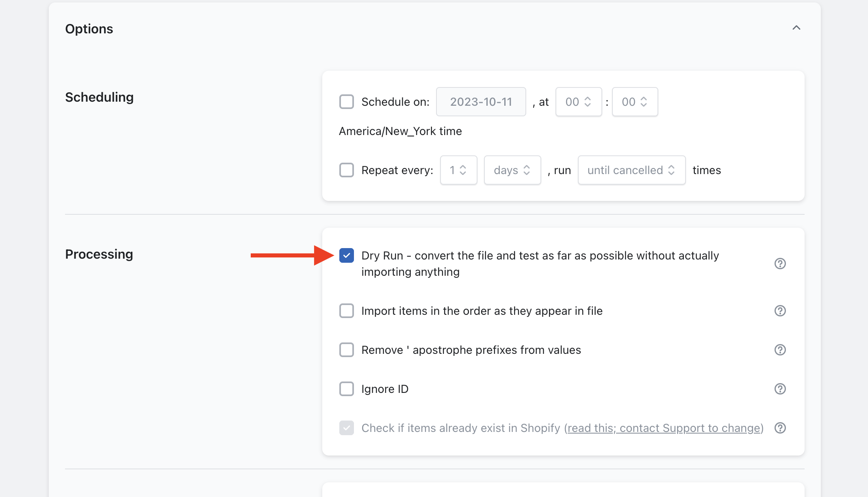The height and width of the screenshot is (497, 868).
Task: Open help for Shopify existence check
Action: 780,428
